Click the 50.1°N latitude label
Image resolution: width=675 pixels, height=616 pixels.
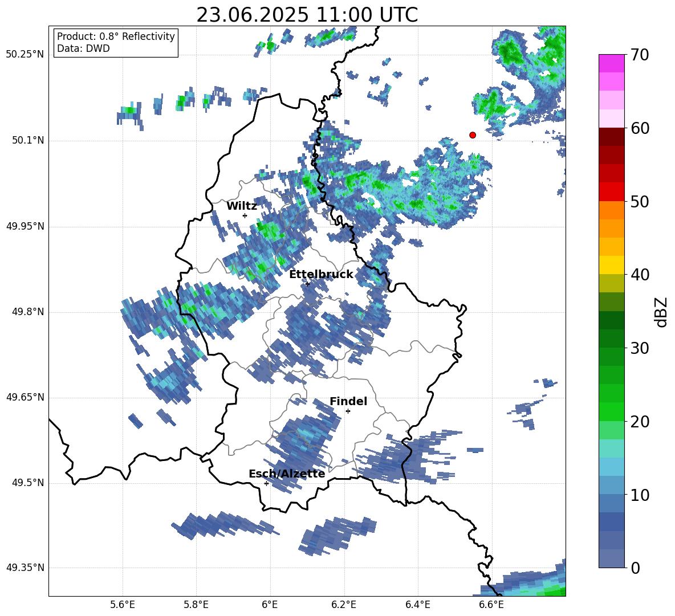29,141
